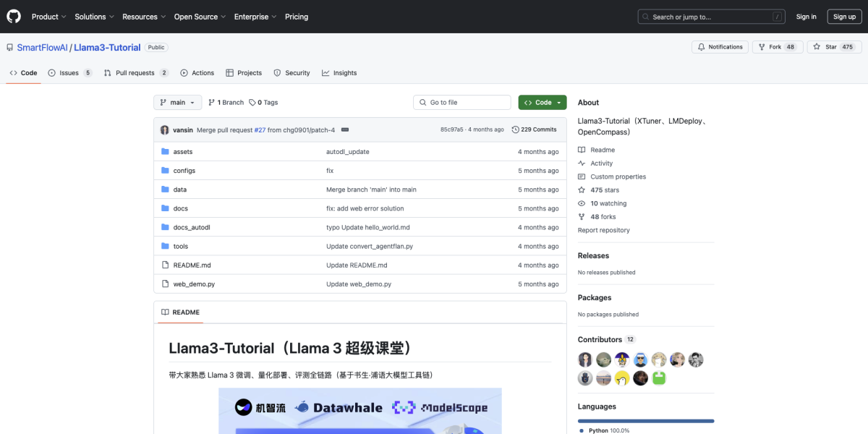The image size is (868, 434).
Task: Click the Sign up button
Action: [x=844, y=16]
